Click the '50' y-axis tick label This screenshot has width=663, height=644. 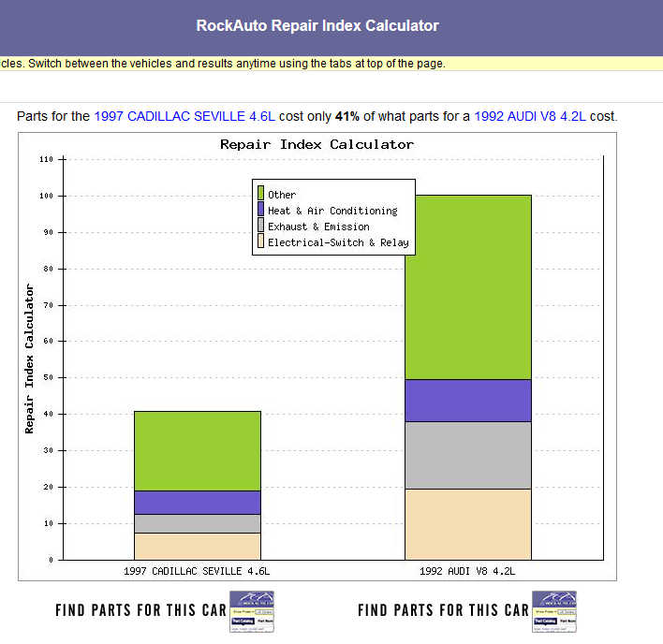tap(48, 377)
